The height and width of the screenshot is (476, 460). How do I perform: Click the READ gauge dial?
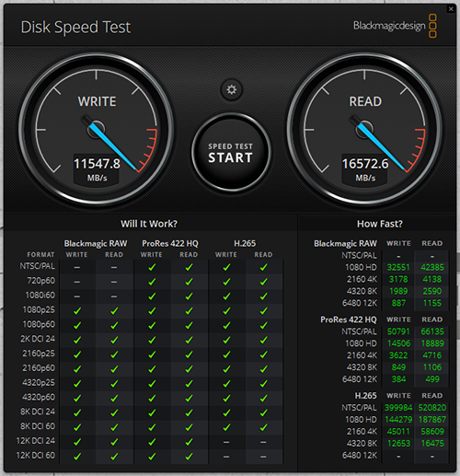pos(364,130)
